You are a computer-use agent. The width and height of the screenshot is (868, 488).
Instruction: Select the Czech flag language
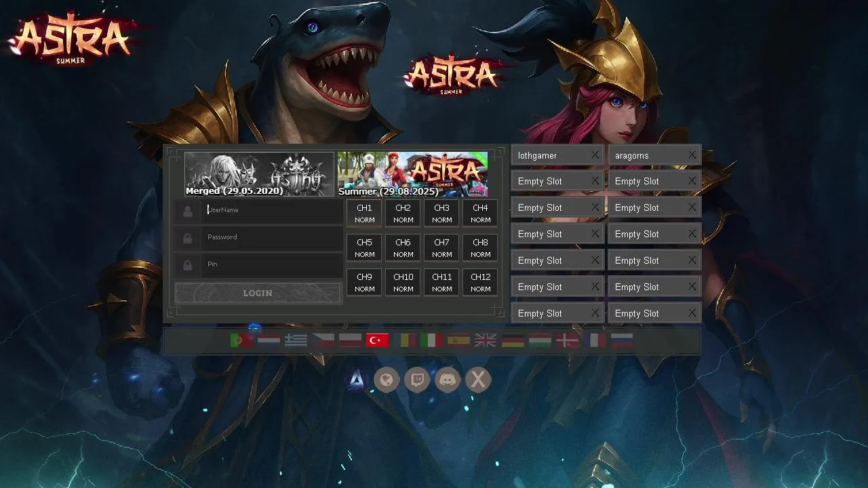[323, 340]
